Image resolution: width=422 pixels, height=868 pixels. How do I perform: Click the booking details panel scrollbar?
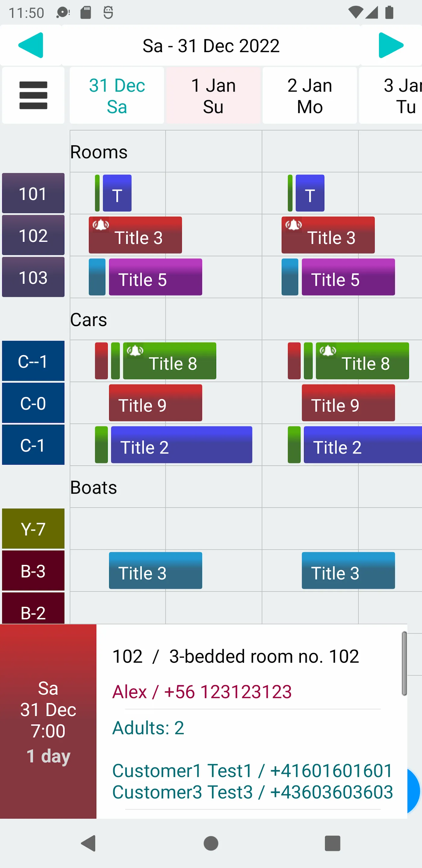pyautogui.click(x=404, y=663)
